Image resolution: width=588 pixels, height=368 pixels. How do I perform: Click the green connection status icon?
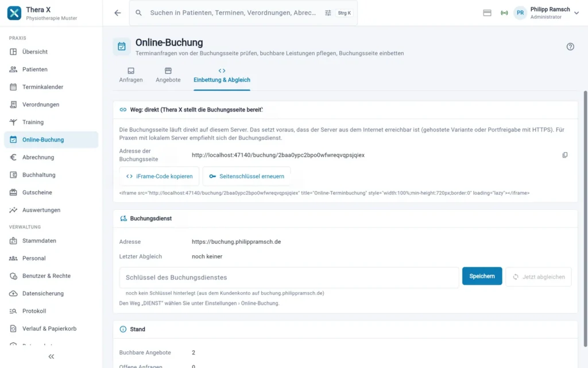(x=504, y=13)
